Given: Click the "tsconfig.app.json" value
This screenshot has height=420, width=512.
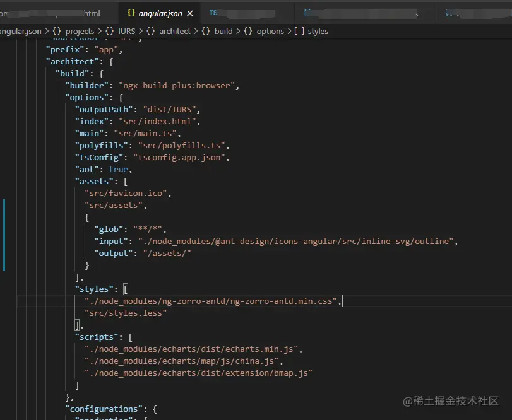Looking at the screenshot, I should [179, 158].
